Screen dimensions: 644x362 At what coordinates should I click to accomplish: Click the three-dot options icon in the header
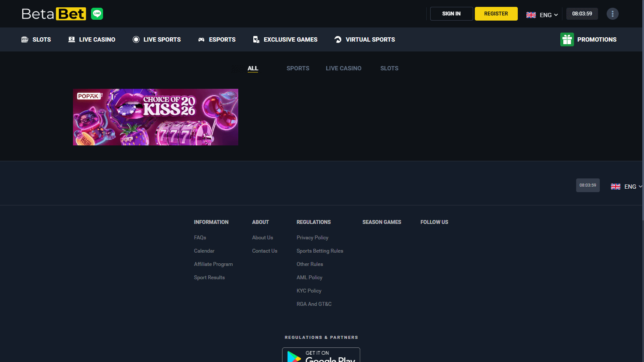click(x=613, y=13)
